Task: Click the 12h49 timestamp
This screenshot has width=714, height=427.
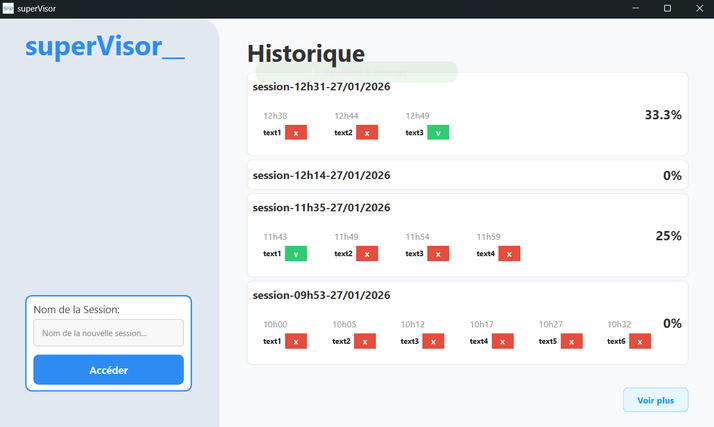Action: click(417, 116)
